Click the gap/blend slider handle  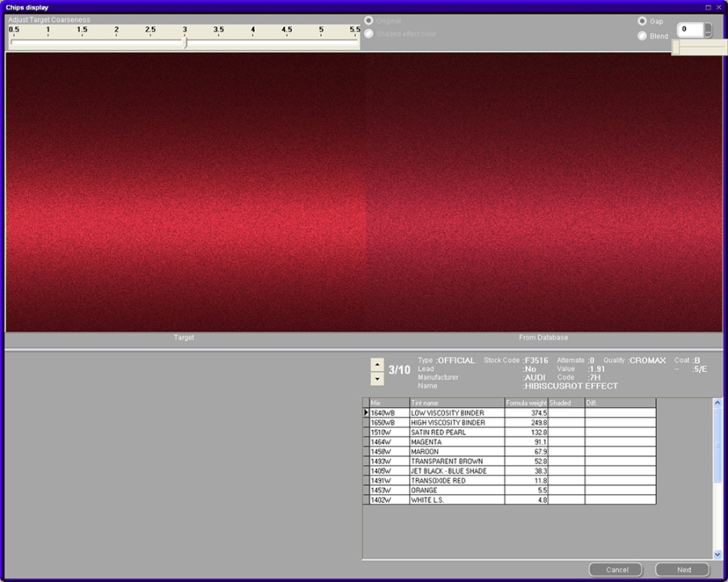point(676,48)
